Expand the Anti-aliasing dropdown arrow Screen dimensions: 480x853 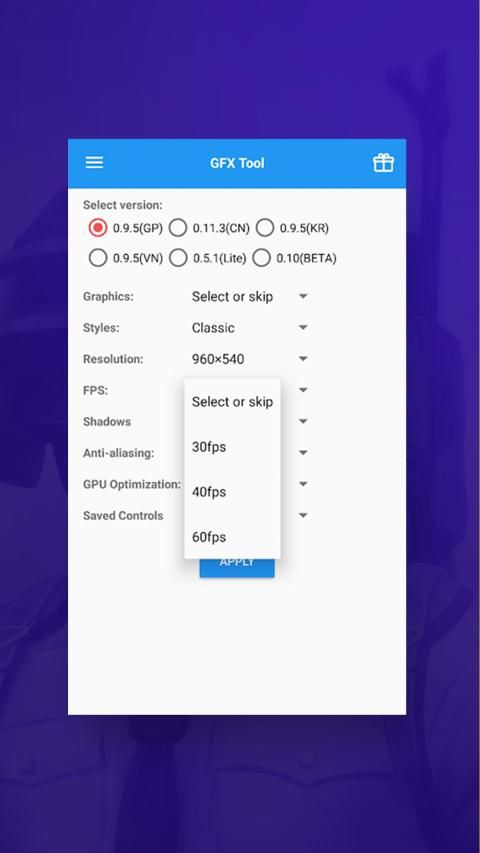303,453
